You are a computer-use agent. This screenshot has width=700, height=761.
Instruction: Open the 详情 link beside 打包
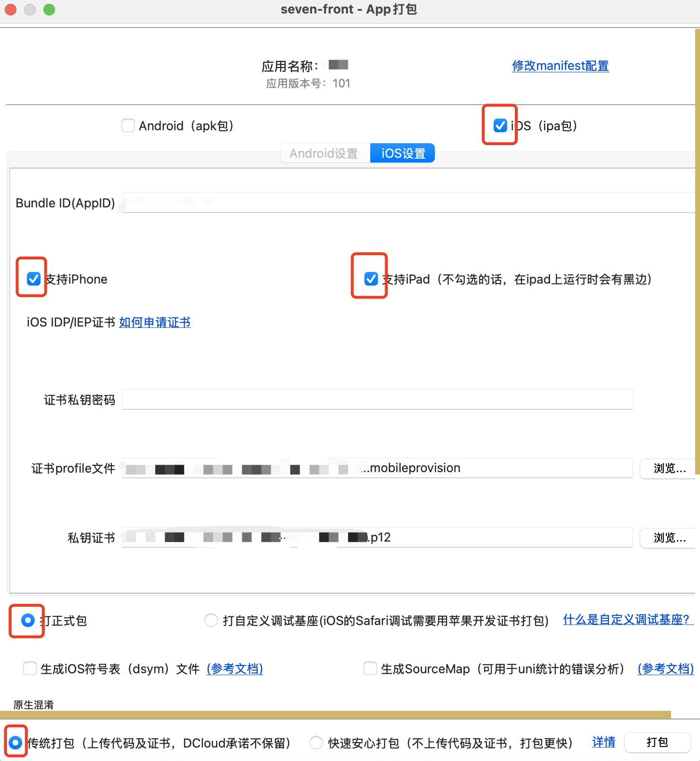[604, 742]
